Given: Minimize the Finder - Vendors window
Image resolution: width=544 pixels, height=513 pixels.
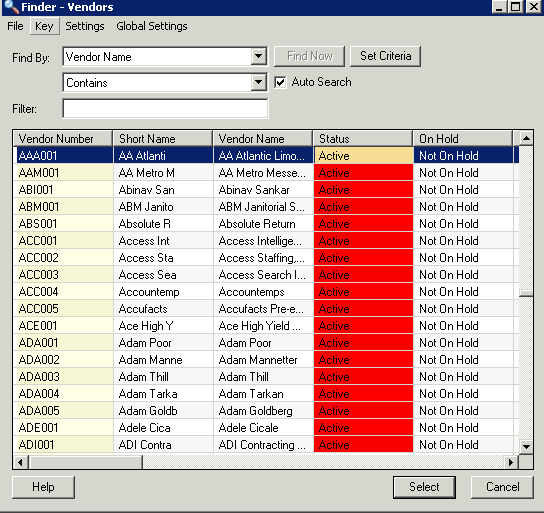Looking at the screenshot, I should point(499,7).
